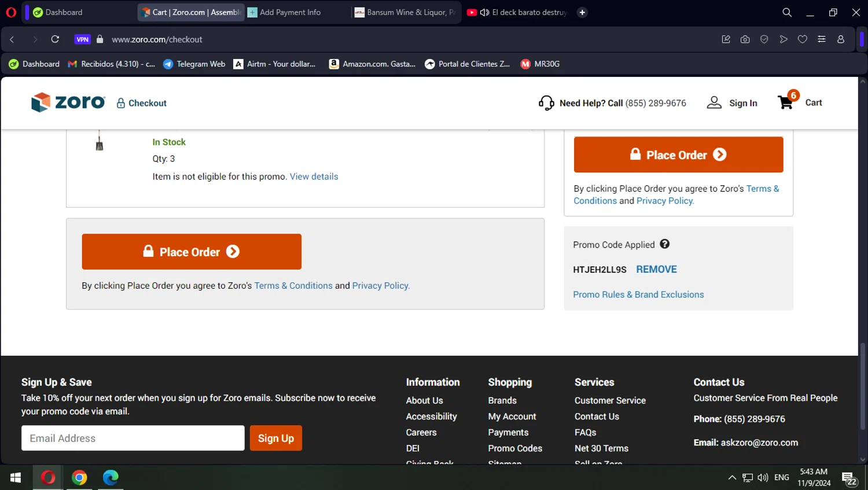Viewport: 868px width, 490px height.
Task: Go back to previous page
Action: click(x=12, y=39)
